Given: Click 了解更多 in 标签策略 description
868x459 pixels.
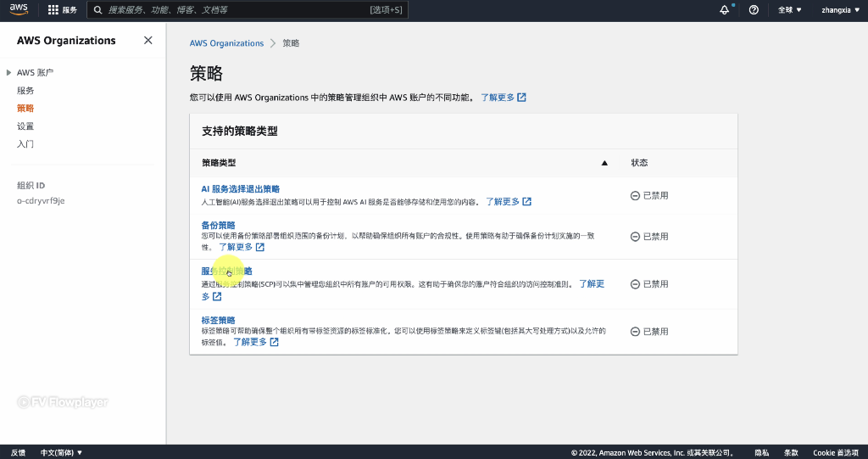Looking at the screenshot, I should (x=250, y=342).
